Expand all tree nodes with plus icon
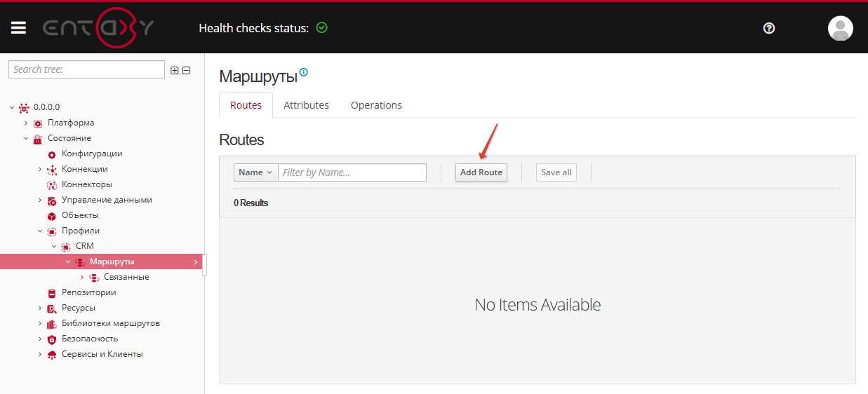The height and width of the screenshot is (394, 868). (x=175, y=70)
